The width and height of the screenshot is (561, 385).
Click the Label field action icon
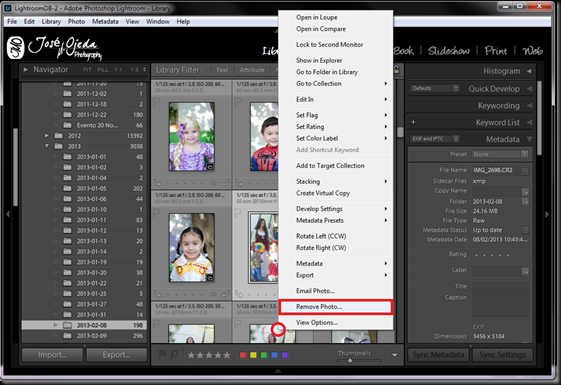click(525, 271)
